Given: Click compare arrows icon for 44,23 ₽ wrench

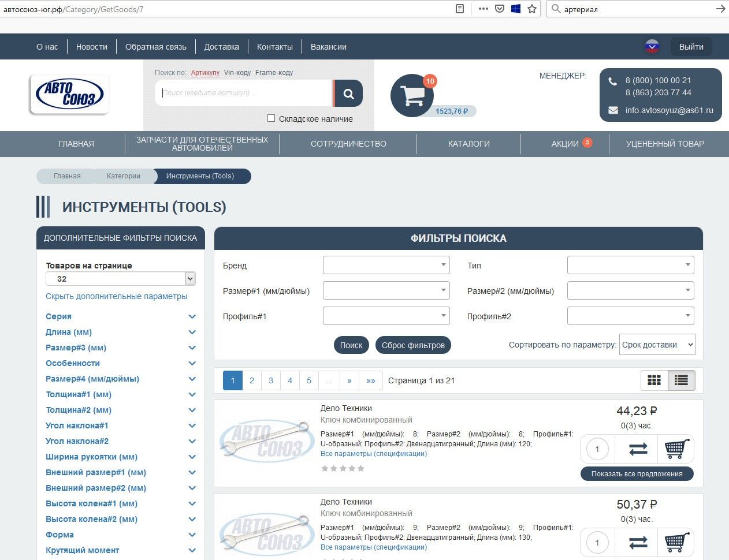Looking at the screenshot, I should [x=637, y=449].
